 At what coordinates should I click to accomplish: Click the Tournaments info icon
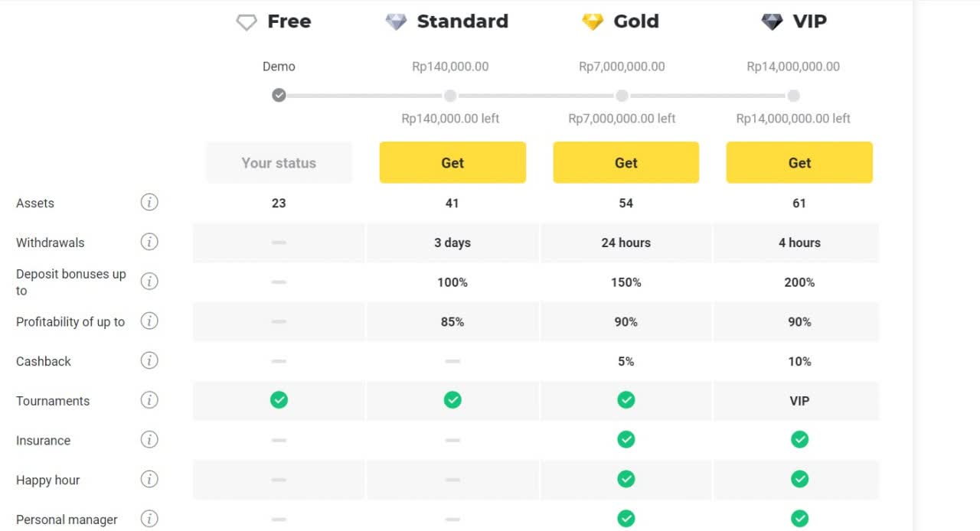pos(149,400)
